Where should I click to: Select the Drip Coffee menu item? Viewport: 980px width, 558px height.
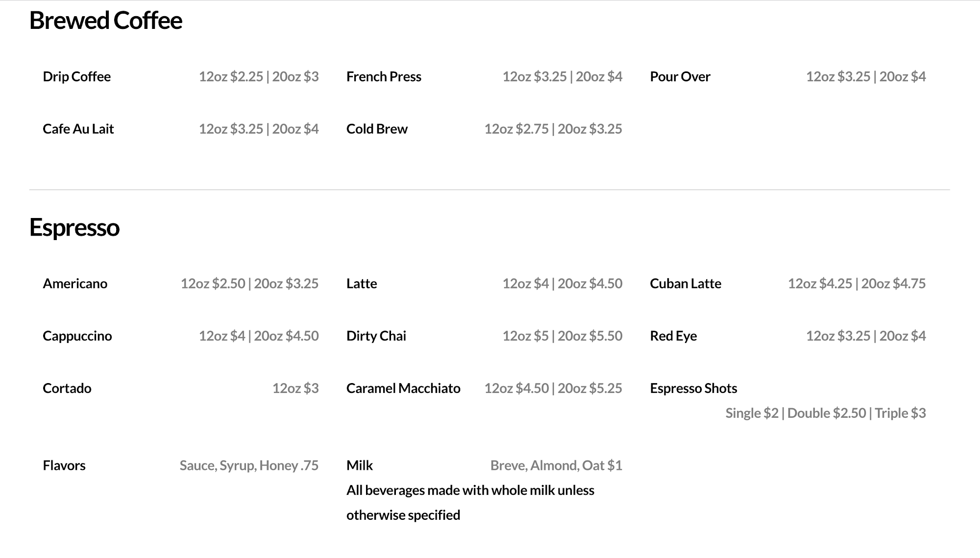76,76
